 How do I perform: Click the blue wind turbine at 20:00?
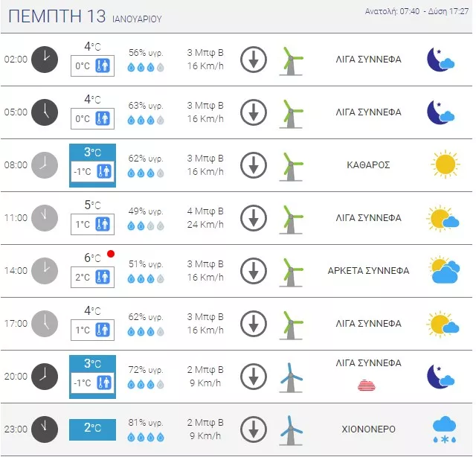pos(291,377)
